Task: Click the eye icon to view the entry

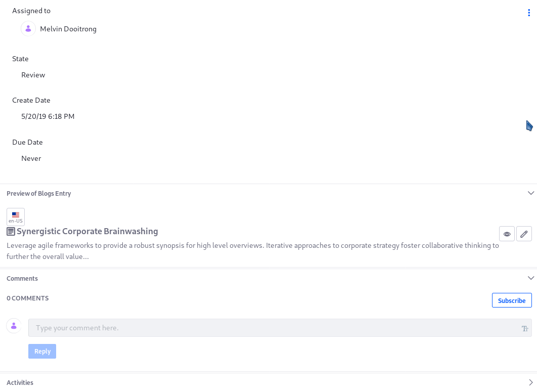Action: 507,234
